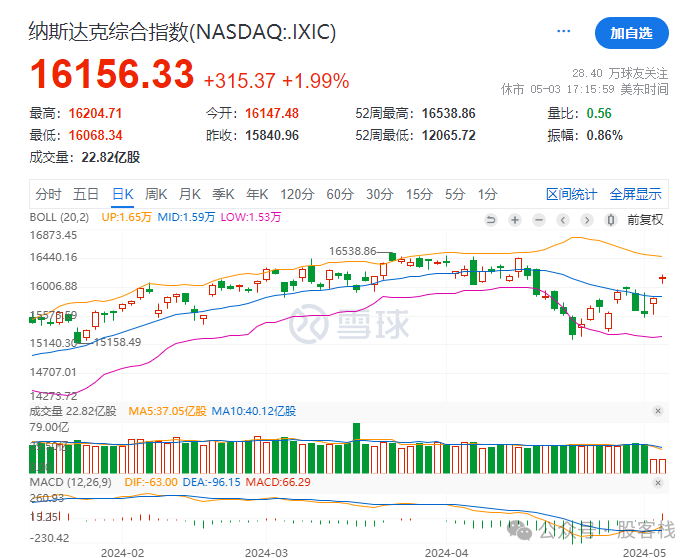Open the 前复权 adjustment dropdown
The image size is (698, 558).
tap(645, 220)
